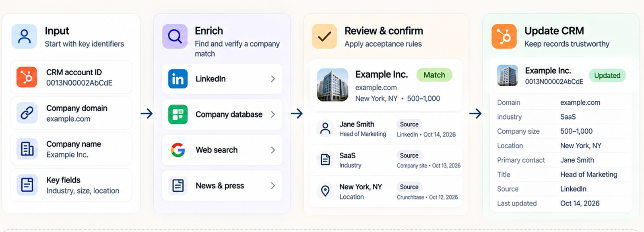The width and height of the screenshot is (644, 232).
Task: Click the 'Start with key identifiers' subtitle
Action: click(x=85, y=44)
